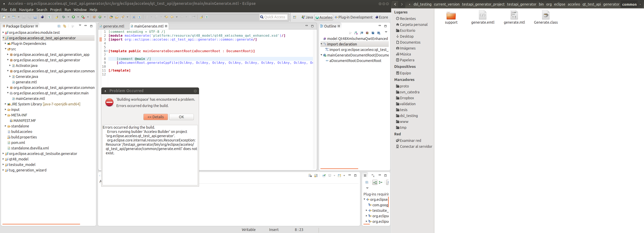Open the File menu
This screenshot has width=644, height=233.
point(4,10)
